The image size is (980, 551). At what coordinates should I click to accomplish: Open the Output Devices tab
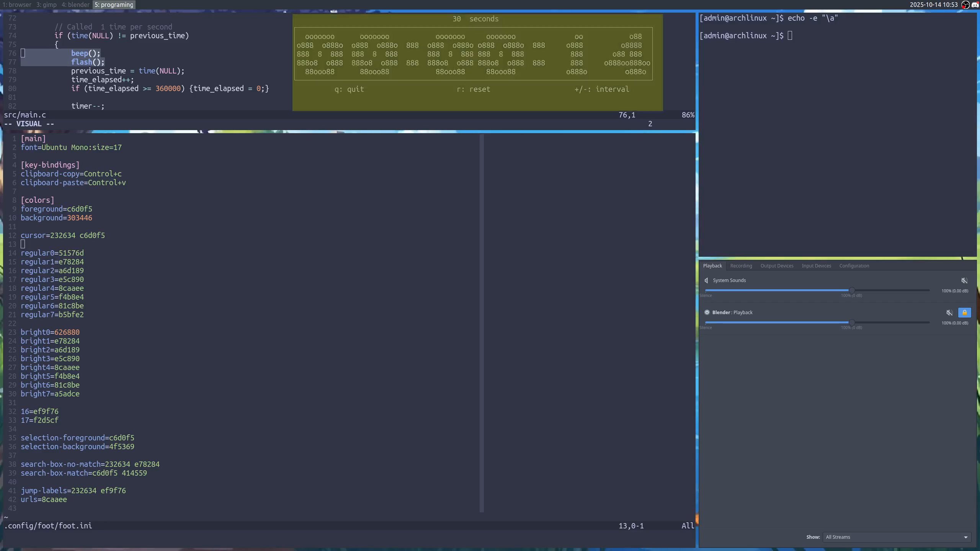[x=777, y=266]
